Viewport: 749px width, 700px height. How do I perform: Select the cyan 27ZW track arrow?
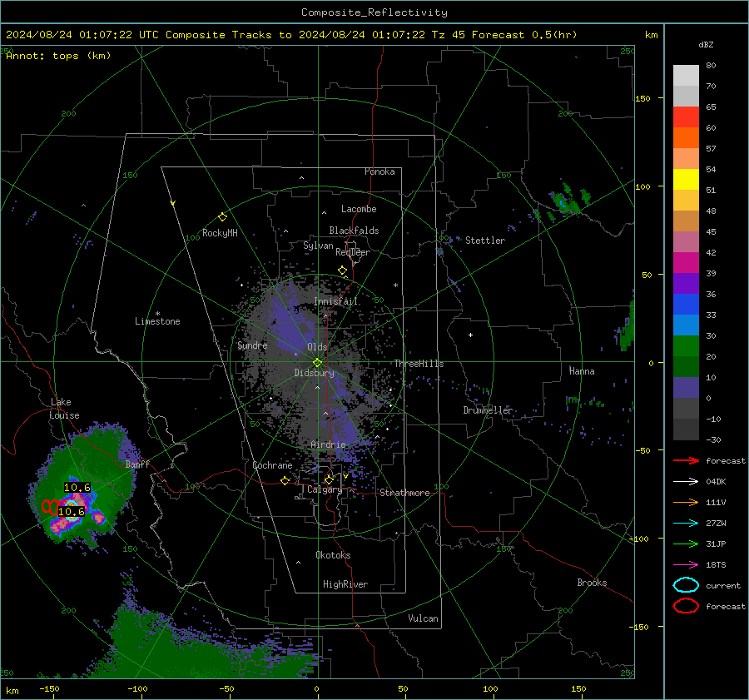pos(686,524)
